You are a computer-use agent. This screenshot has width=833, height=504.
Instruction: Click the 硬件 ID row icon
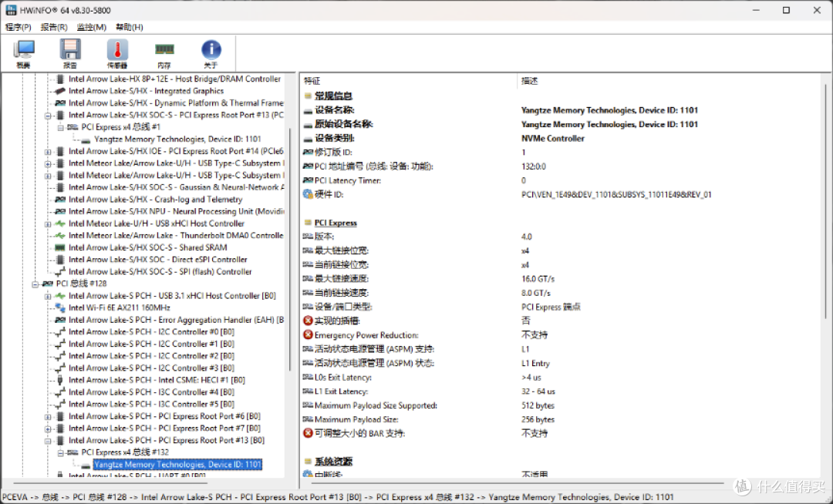[x=308, y=194]
